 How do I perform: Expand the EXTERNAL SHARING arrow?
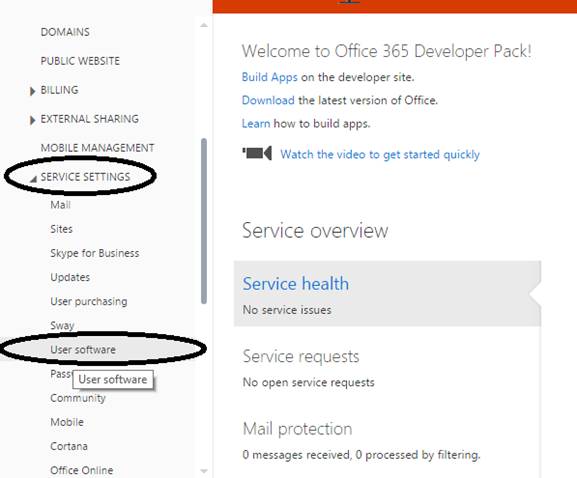point(32,120)
